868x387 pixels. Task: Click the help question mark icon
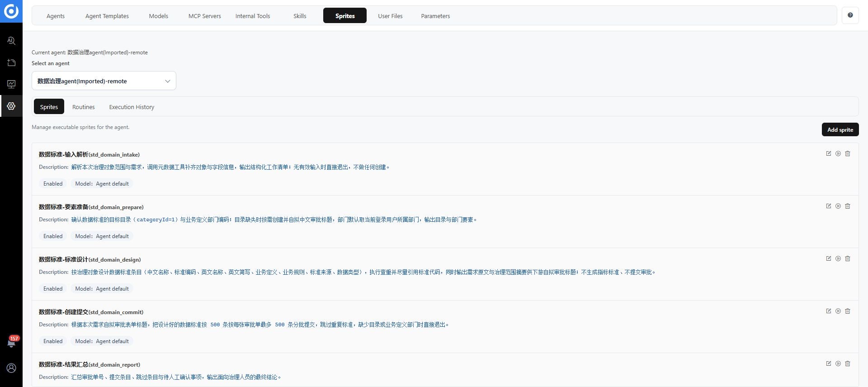pyautogui.click(x=850, y=15)
